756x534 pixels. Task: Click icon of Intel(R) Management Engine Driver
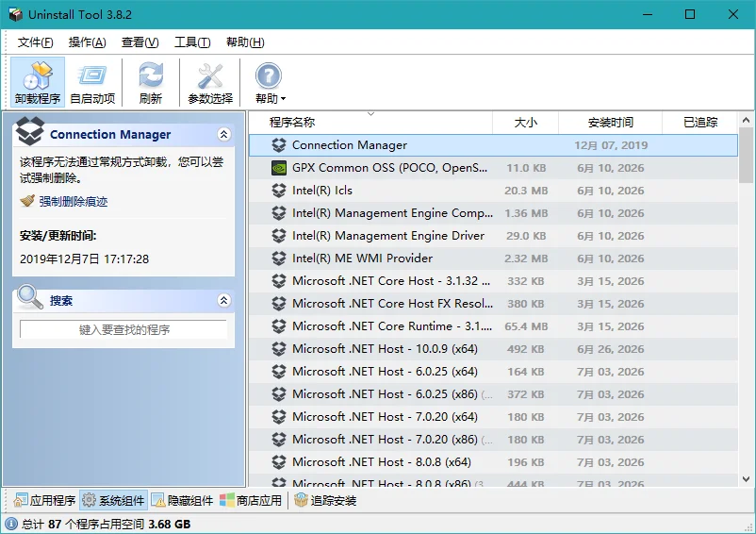(x=279, y=236)
